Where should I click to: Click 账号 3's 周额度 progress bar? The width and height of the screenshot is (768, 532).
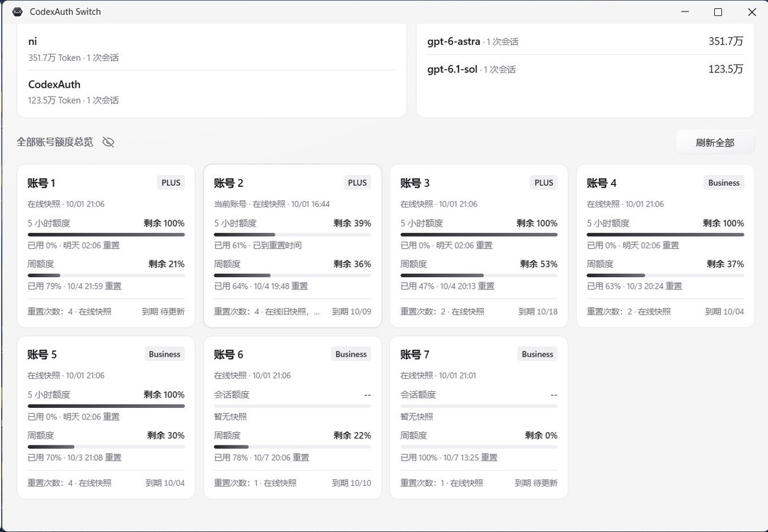point(479,275)
